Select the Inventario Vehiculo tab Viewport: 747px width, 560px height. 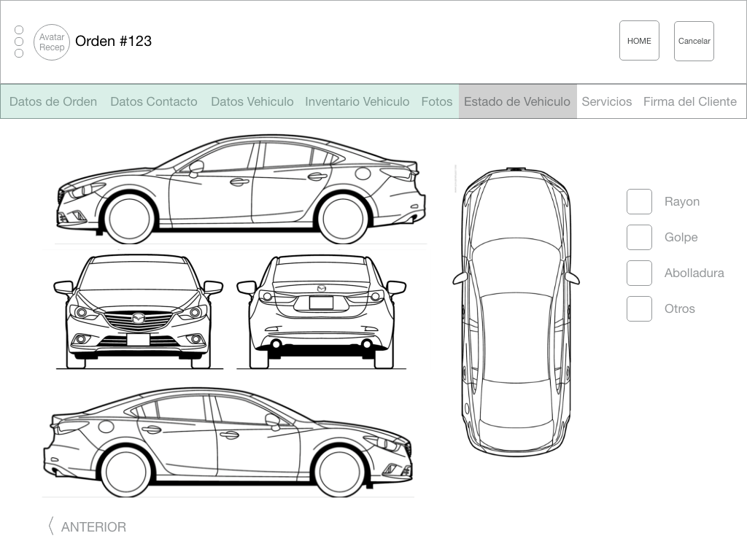pos(357,102)
